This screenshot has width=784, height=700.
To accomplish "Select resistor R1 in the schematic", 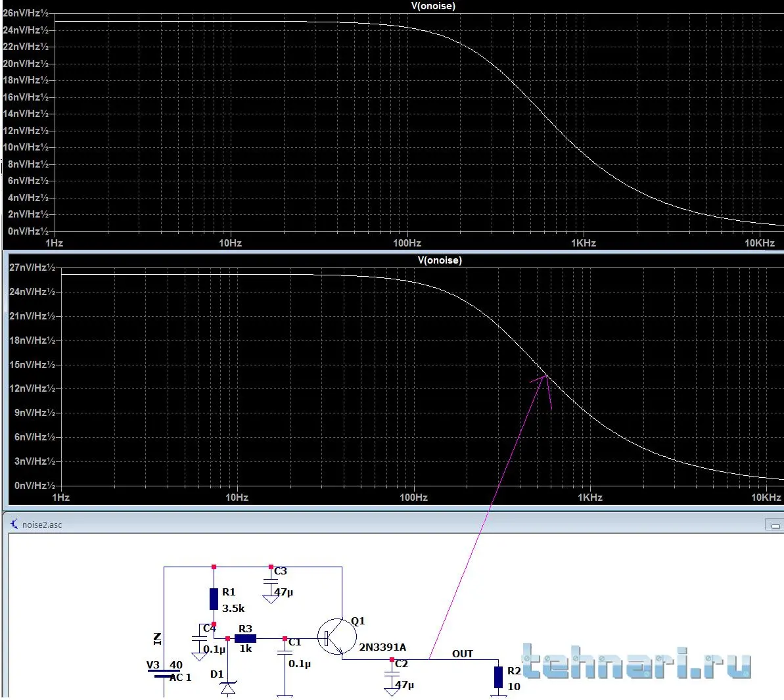I will coord(214,599).
